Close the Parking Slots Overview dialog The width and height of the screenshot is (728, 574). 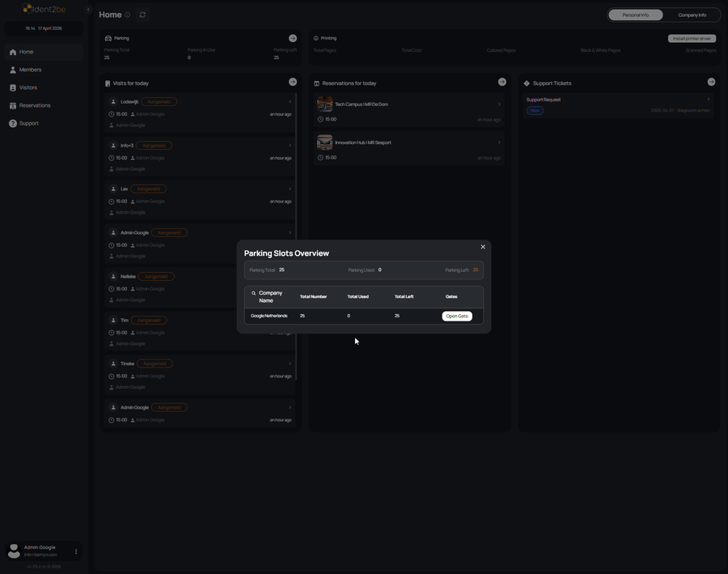click(483, 247)
